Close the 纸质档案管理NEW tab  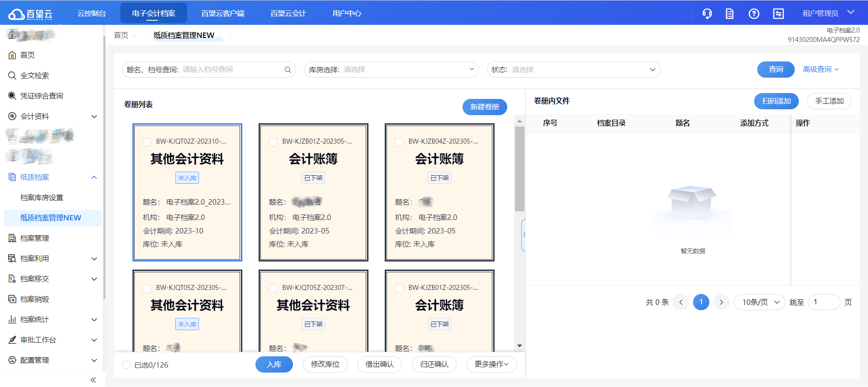pyautogui.click(x=220, y=36)
